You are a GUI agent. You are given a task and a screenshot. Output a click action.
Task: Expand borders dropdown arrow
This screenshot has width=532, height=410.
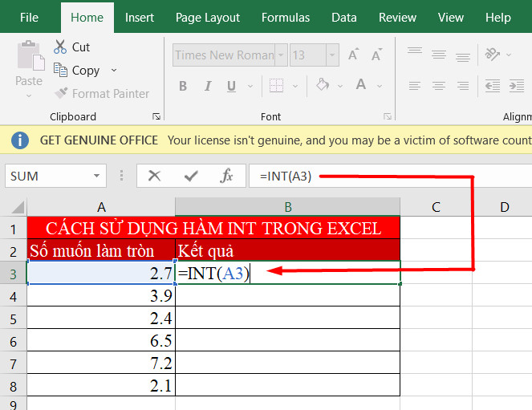[x=295, y=86]
